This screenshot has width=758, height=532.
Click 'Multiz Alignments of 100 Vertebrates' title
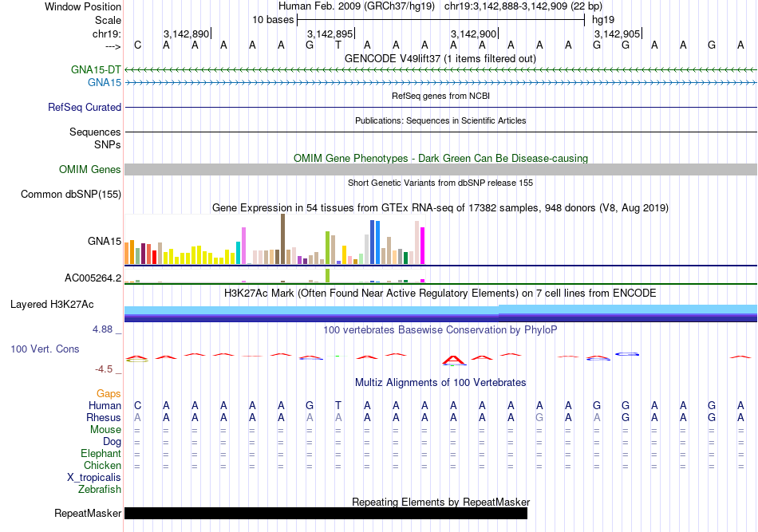[440, 383]
